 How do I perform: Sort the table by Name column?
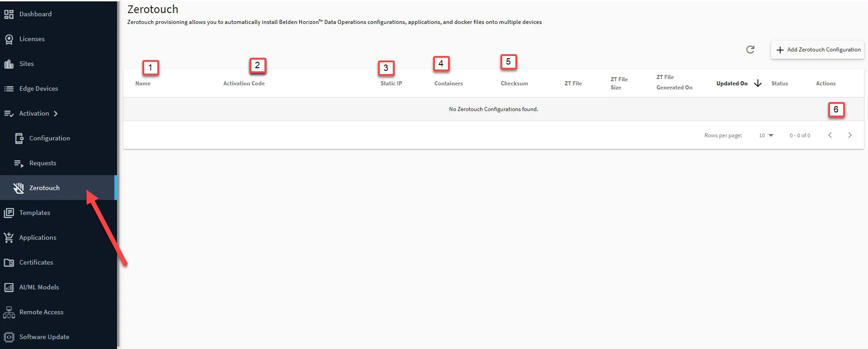coord(143,84)
